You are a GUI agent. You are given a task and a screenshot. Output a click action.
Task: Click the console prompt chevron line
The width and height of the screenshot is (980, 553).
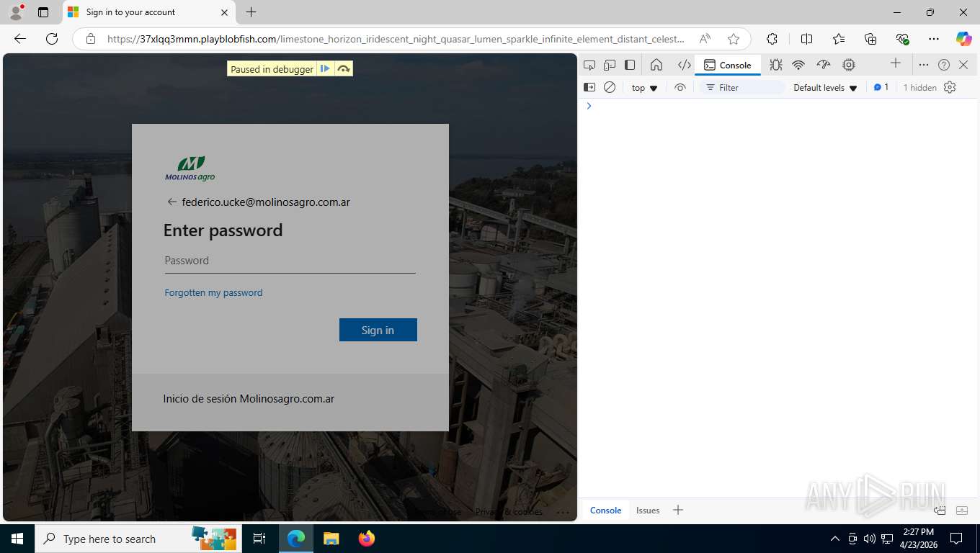point(778,106)
